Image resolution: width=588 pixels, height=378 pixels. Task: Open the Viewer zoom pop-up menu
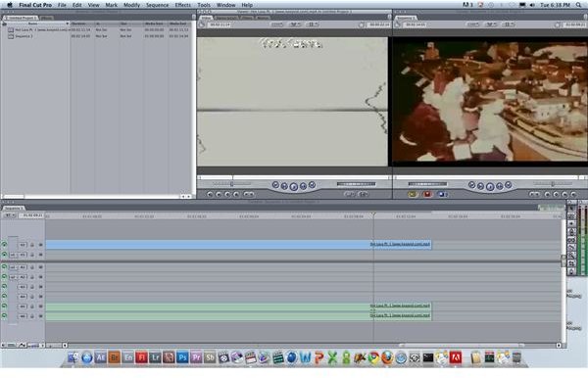277,24
